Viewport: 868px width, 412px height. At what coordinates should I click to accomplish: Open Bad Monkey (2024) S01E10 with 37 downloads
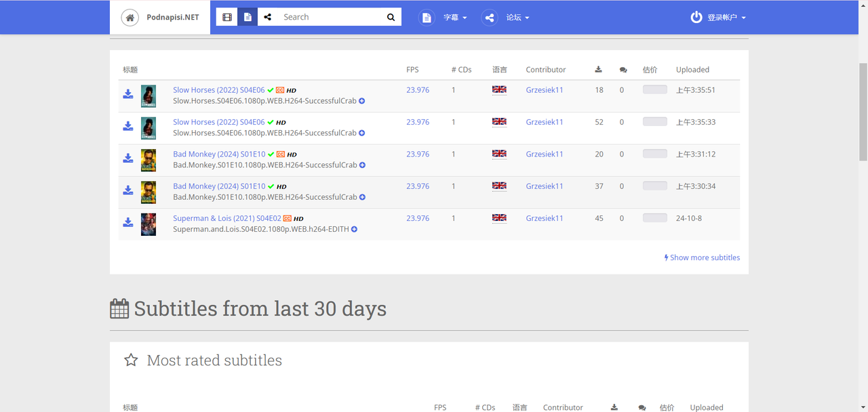pos(219,186)
